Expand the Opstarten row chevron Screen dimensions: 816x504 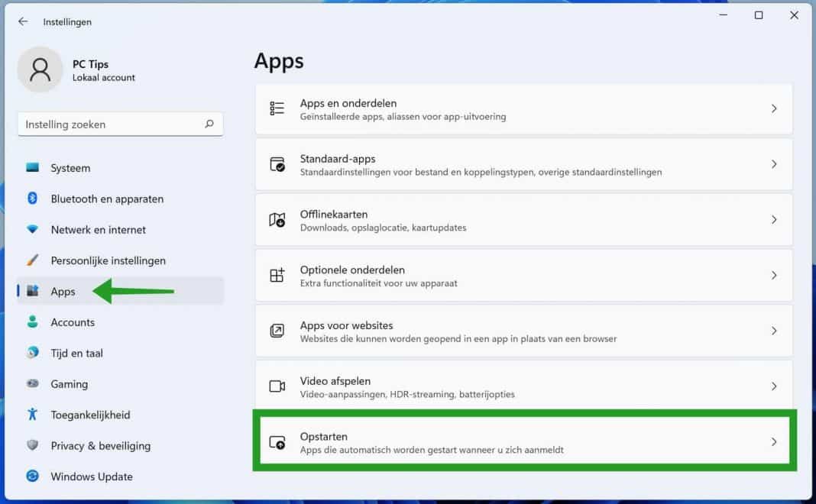[x=774, y=442]
